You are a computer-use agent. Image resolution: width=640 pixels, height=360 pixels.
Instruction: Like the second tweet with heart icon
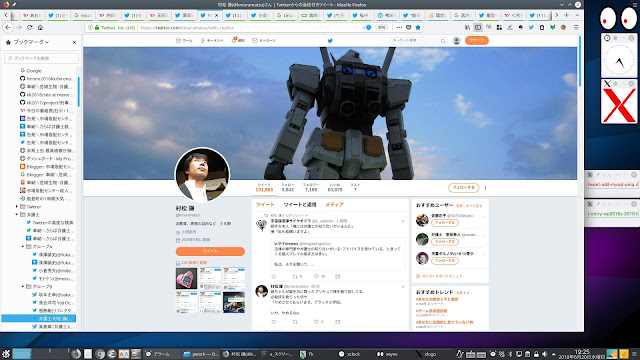coord(316,322)
